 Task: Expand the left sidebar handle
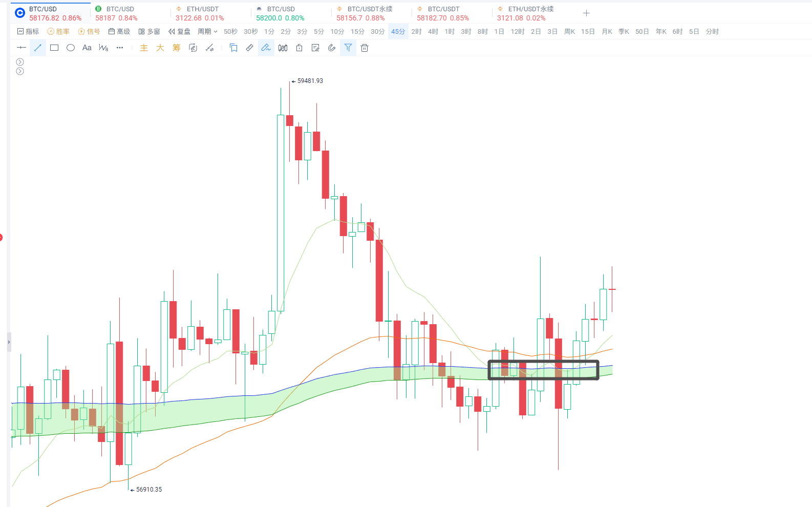[x=9, y=342]
